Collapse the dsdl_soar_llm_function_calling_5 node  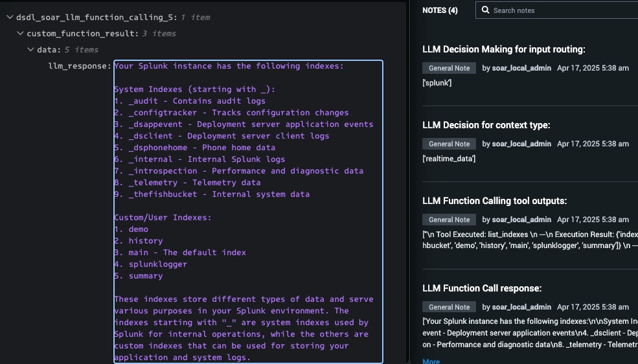coord(10,17)
